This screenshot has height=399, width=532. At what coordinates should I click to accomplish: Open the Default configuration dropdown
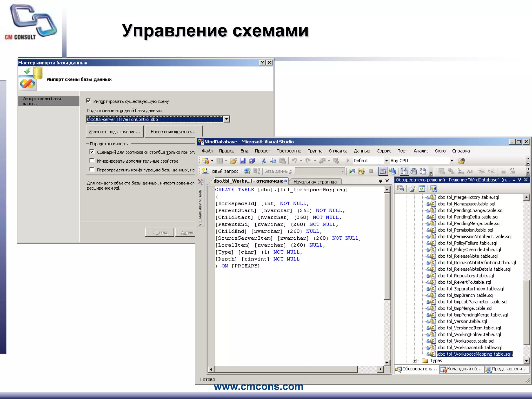pyautogui.click(x=386, y=161)
